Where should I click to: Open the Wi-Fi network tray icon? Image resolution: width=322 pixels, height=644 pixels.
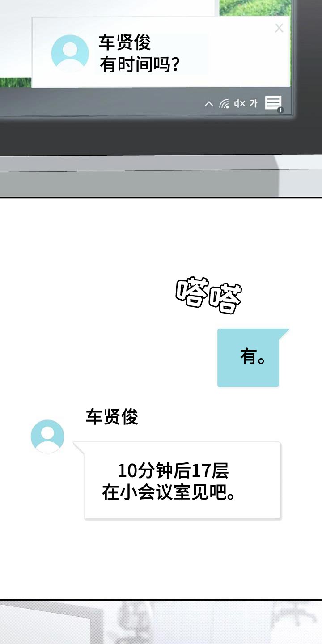pyautogui.click(x=224, y=104)
